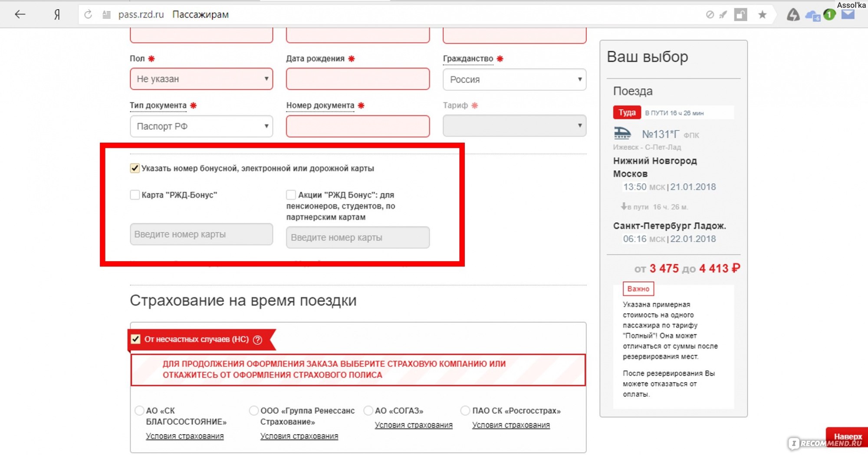The image size is (868, 455).
Task: Click the Страхование на время поездки heading
Action: (x=243, y=301)
